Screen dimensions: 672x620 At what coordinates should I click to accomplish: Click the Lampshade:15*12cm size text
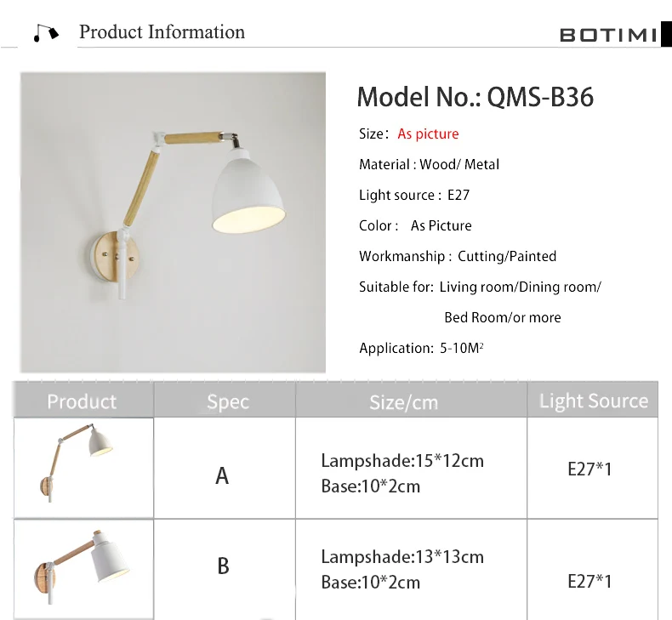tap(401, 461)
